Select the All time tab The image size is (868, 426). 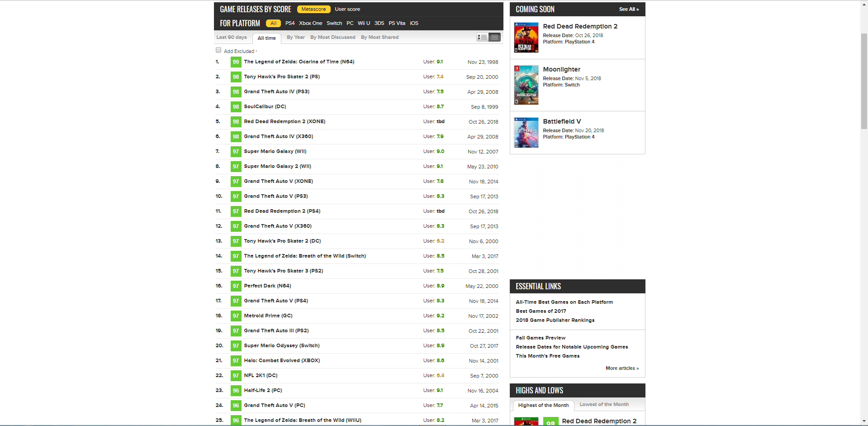pos(266,38)
